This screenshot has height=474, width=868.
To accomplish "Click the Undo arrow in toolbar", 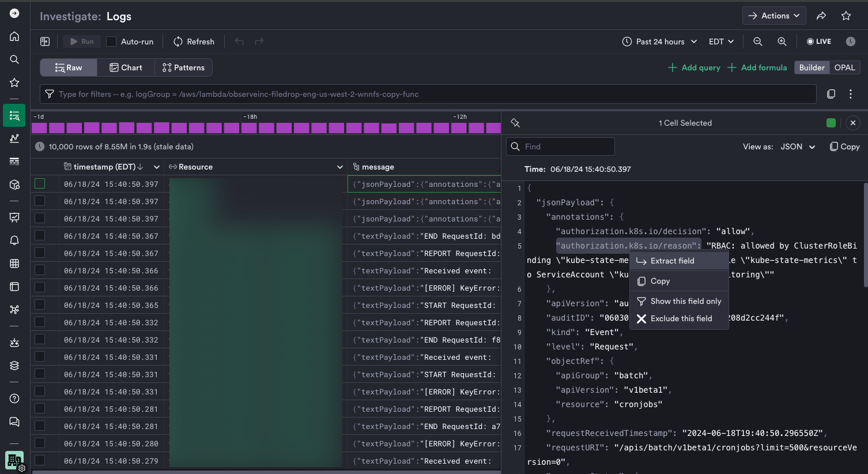I will pyautogui.click(x=239, y=42).
